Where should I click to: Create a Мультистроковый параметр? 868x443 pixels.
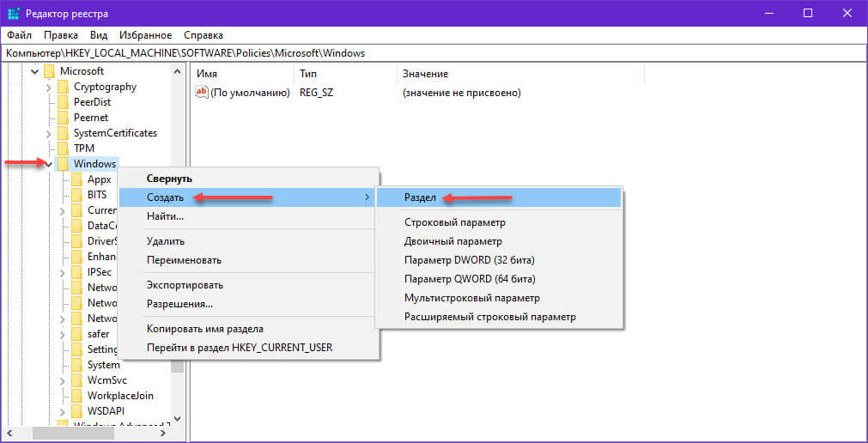coord(499,298)
